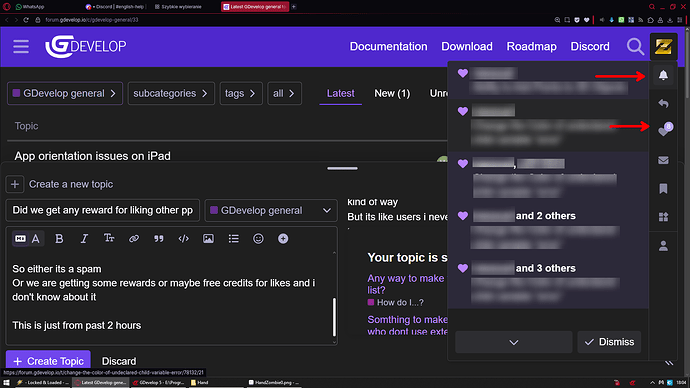The width and height of the screenshot is (690, 388).
Task: Open the Documentation header link
Action: pyautogui.click(x=388, y=46)
